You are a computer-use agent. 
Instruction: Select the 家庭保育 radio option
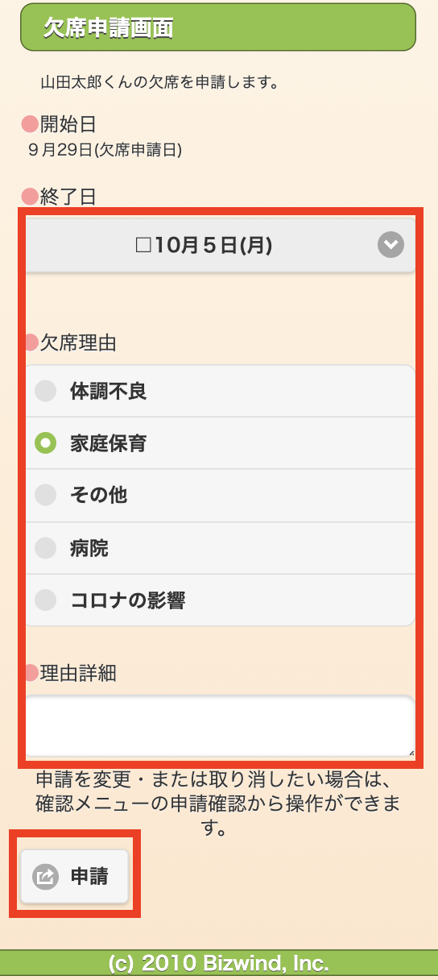[x=220, y=443]
